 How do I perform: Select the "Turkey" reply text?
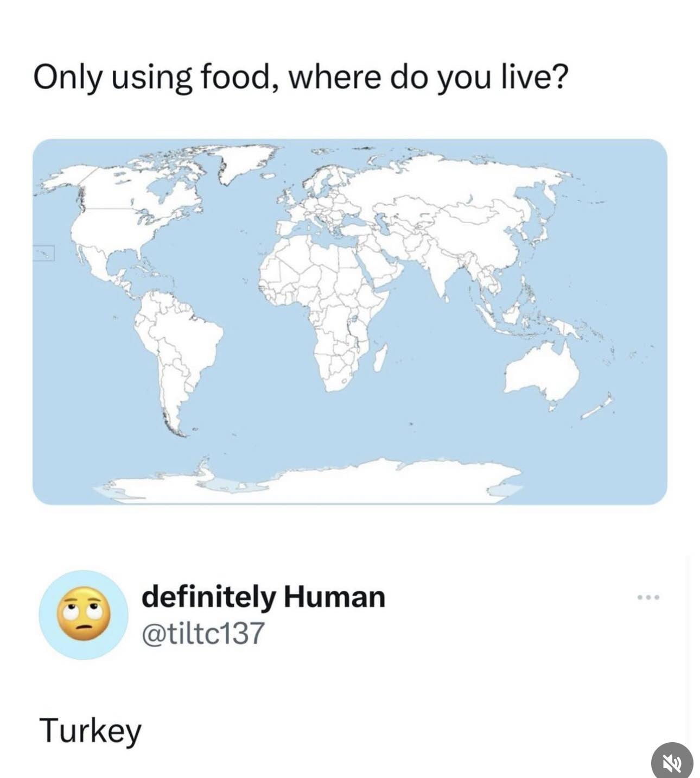pyautogui.click(x=90, y=730)
